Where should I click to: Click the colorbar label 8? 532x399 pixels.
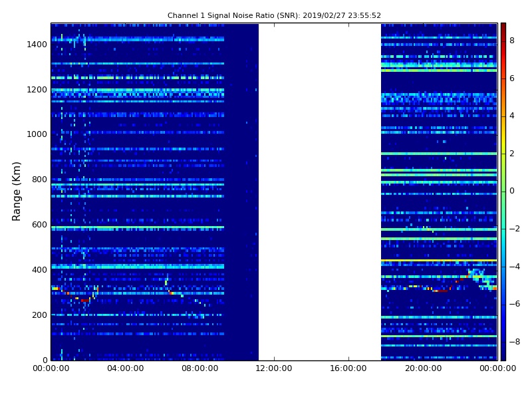tap(512, 41)
